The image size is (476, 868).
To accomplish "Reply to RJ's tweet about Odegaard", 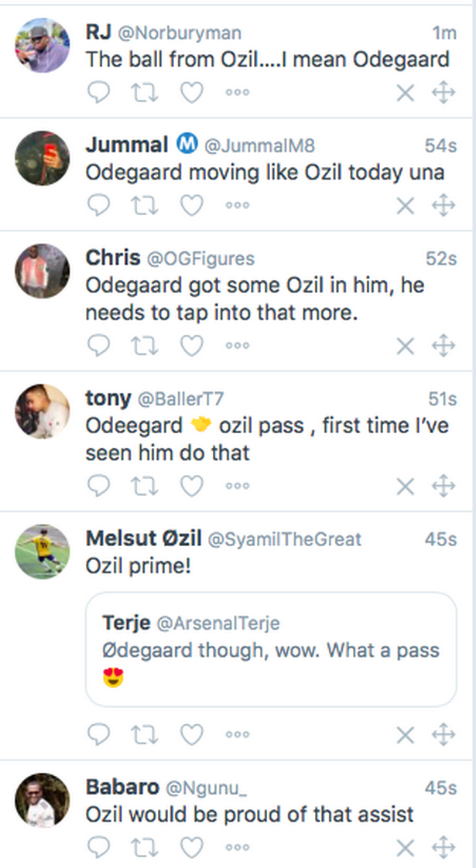I will pos(98,93).
